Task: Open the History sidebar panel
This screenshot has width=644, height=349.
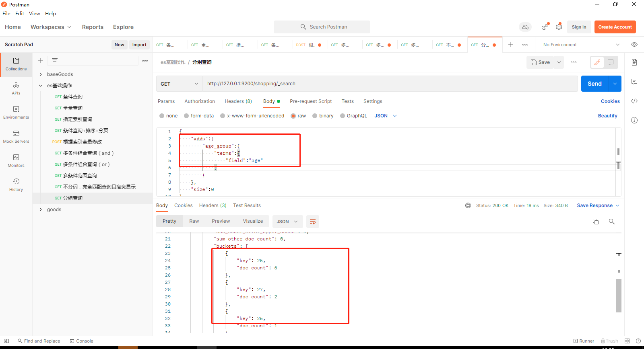Action: coord(16,185)
